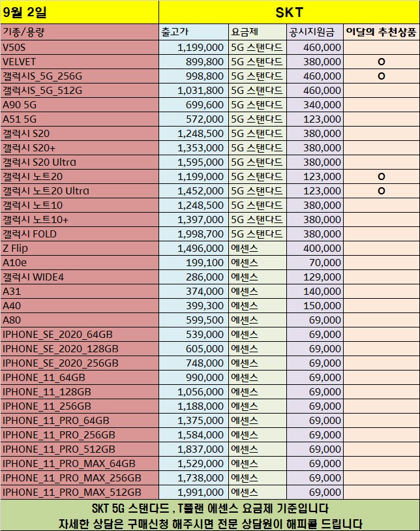
Task: Select the circle mark for 갤럭시 노트20
Action: tap(382, 177)
